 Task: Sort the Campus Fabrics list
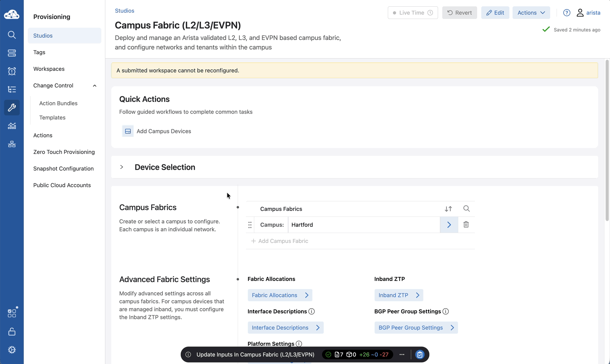click(448, 209)
